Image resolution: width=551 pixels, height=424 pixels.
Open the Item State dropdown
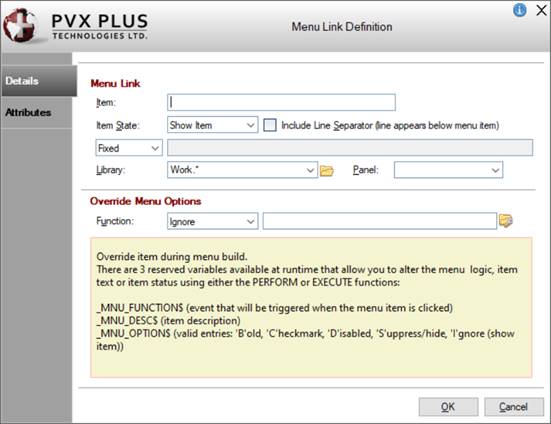[x=213, y=125]
